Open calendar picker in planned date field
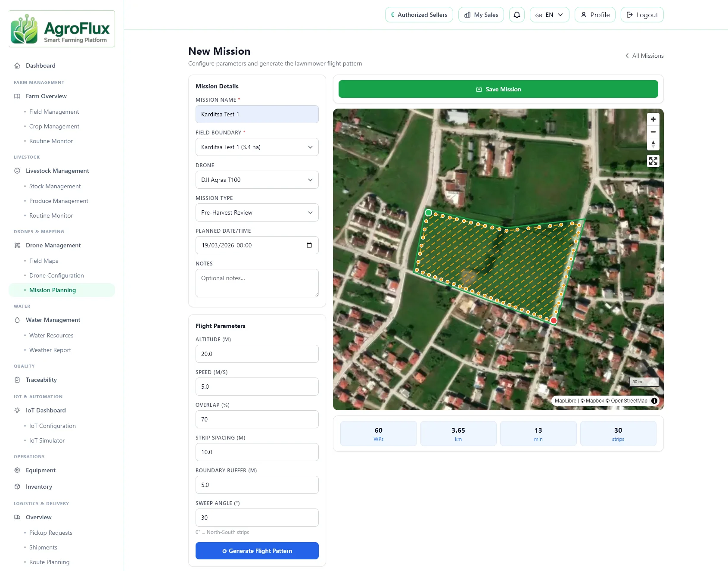 309,245
